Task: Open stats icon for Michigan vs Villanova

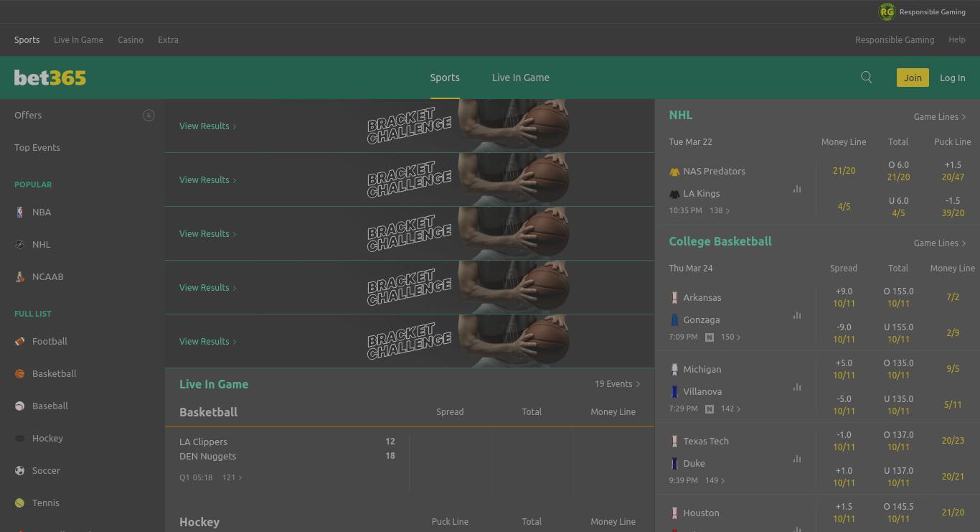Action: [797, 387]
